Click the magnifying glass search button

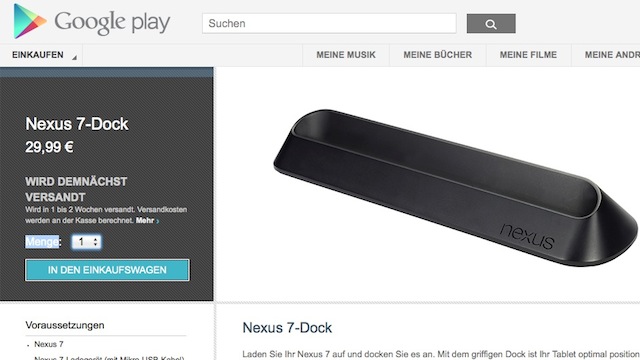(491, 24)
